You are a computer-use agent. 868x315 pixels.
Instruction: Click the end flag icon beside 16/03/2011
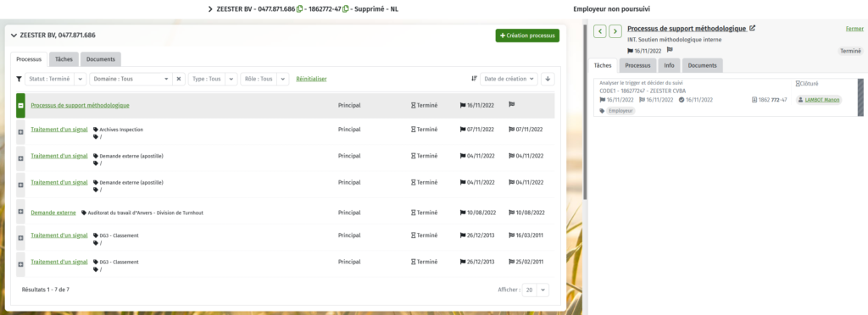pos(511,235)
